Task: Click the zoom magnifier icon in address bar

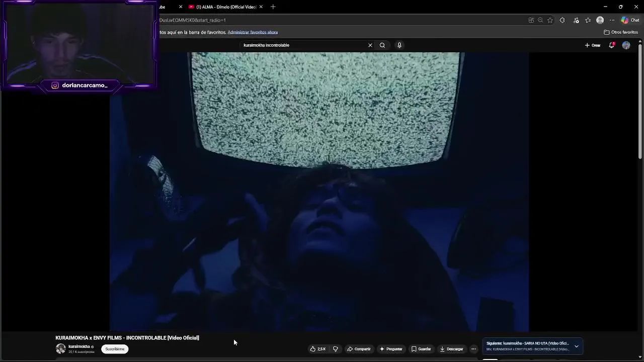Action: click(x=540, y=20)
